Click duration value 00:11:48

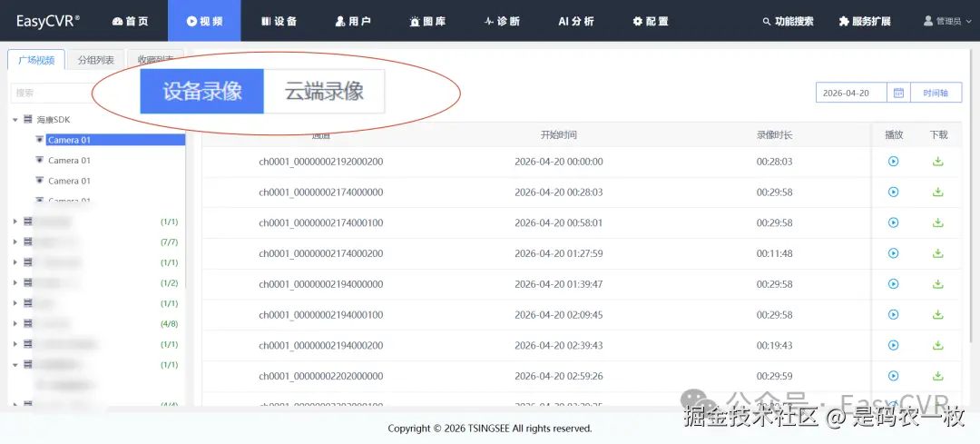pos(774,253)
